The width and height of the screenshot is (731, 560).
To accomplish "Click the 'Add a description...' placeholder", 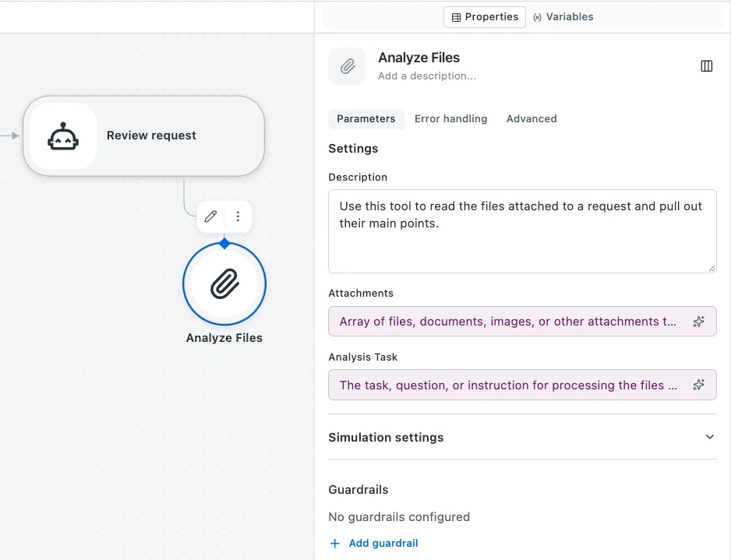I will tap(427, 76).
